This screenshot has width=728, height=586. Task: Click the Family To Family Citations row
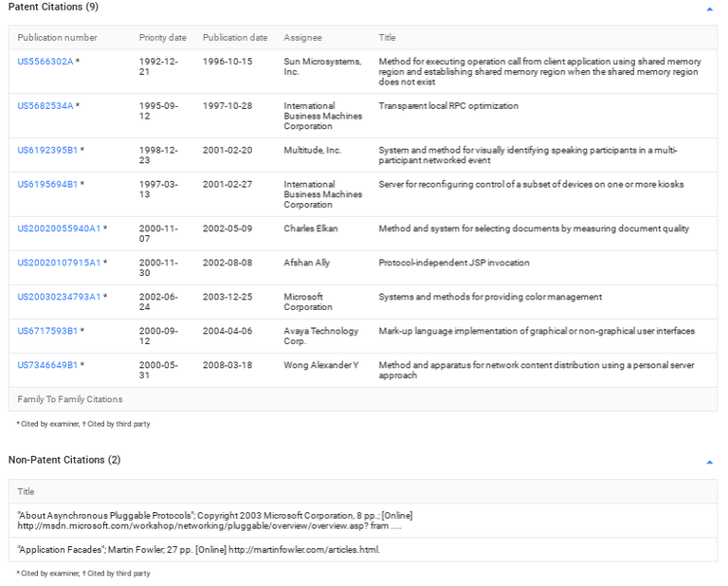pos(70,399)
